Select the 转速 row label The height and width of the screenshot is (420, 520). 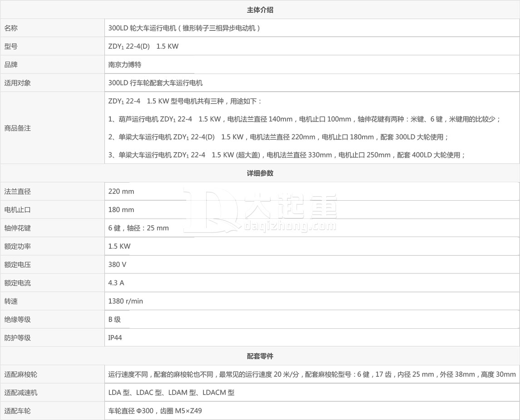point(11,301)
